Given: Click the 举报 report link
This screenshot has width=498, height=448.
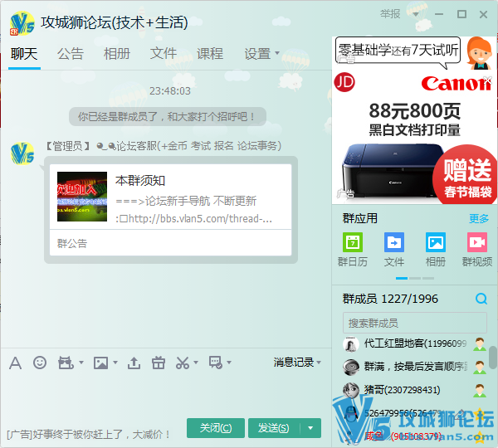Looking at the screenshot, I should coord(390,14).
